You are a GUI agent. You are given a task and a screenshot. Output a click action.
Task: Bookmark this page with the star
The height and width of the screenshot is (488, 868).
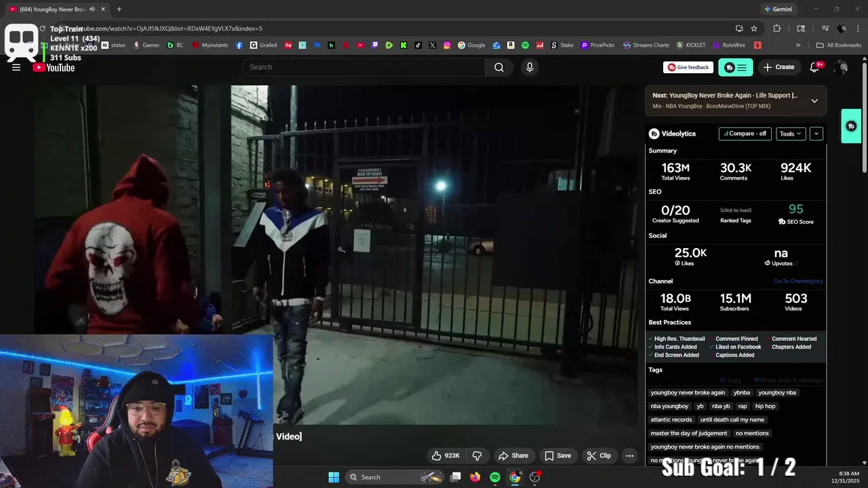tap(754, 28)
